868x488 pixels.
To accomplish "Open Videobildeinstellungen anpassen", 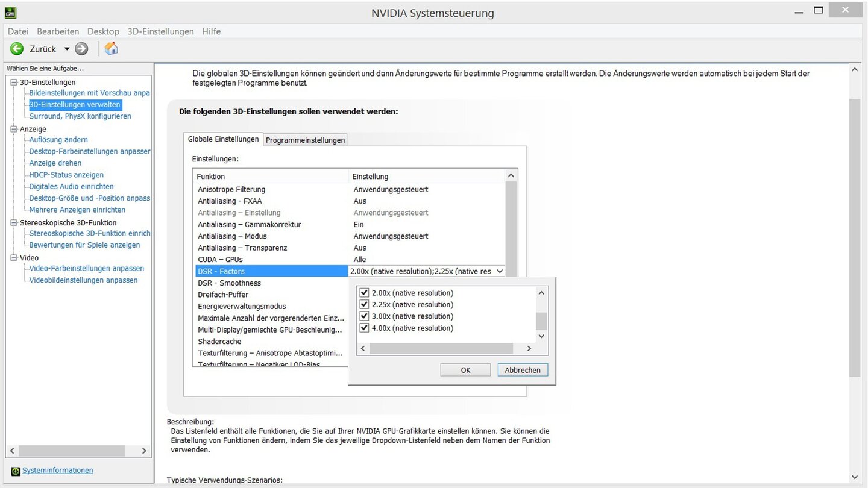I will point(83,280).
